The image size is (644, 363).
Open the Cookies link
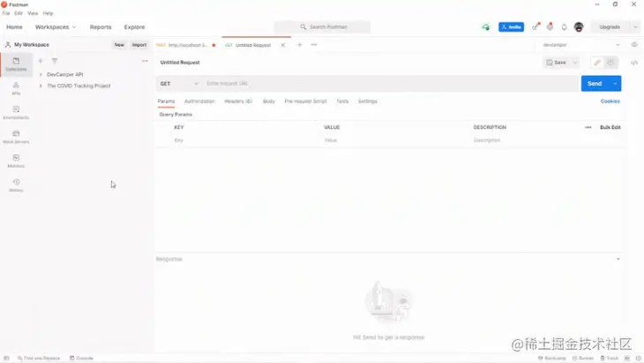(x=610, y=102)
